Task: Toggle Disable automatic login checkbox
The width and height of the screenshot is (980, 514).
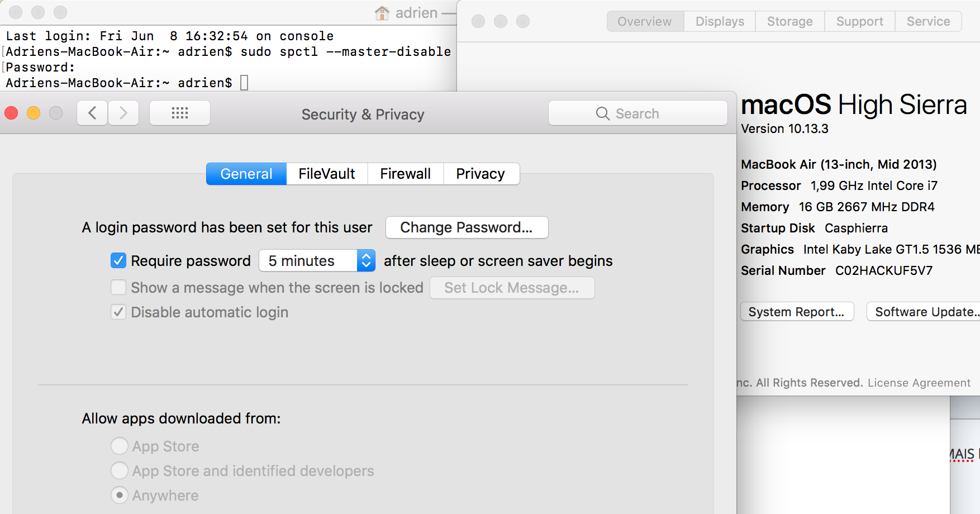Action: (118, 312)
